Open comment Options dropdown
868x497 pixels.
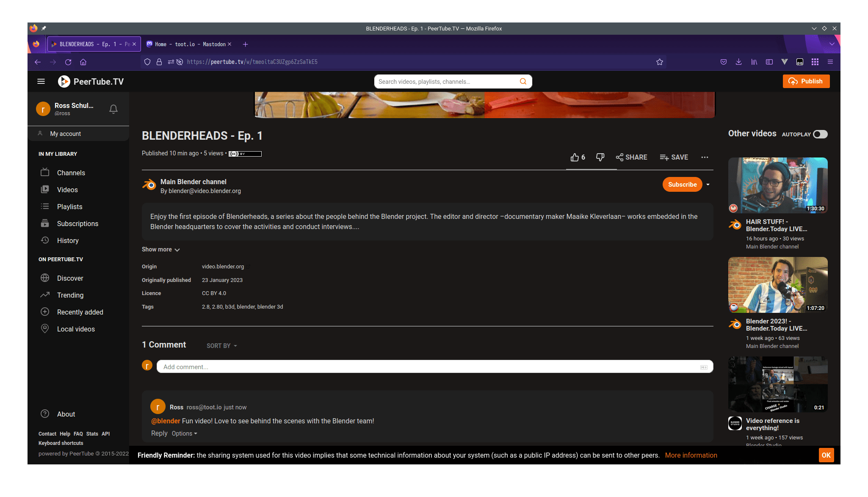[185, 433]
